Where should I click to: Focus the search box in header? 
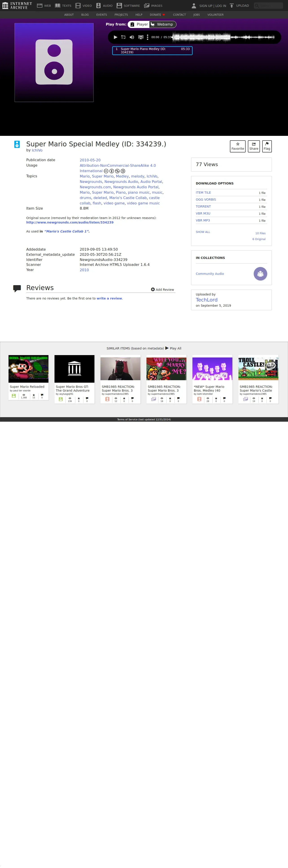268,5
